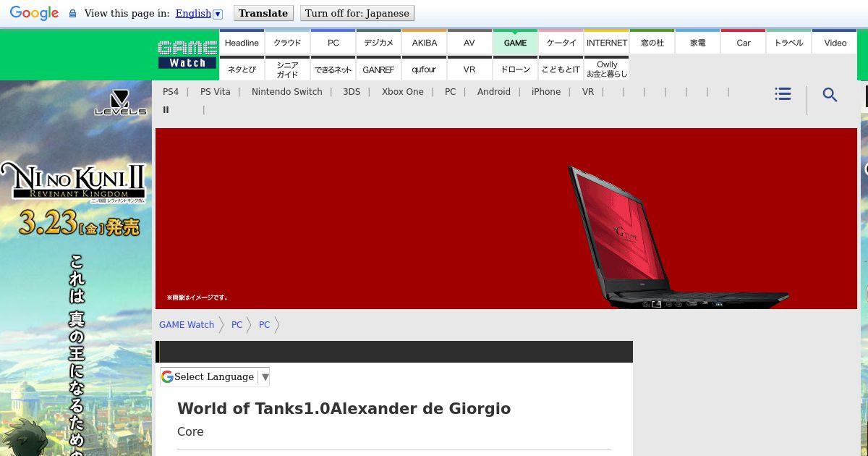Click the red G-Tune laptop banner
This screenshot has height=456, width=868.
[x=506, y=219]
